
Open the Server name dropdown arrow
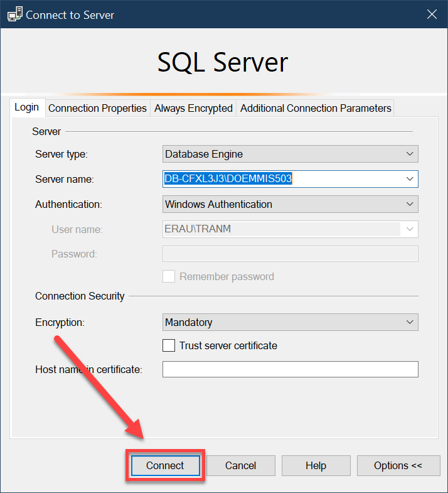409,179
